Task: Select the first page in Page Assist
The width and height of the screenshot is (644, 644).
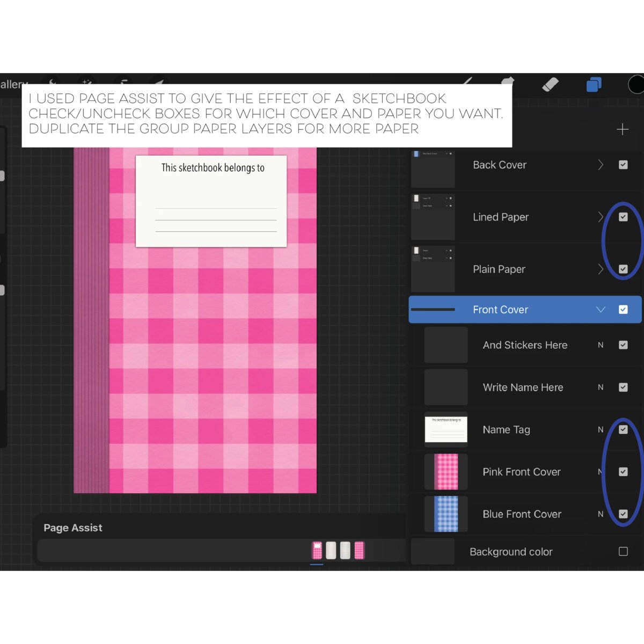Action: tap(317, 550)
